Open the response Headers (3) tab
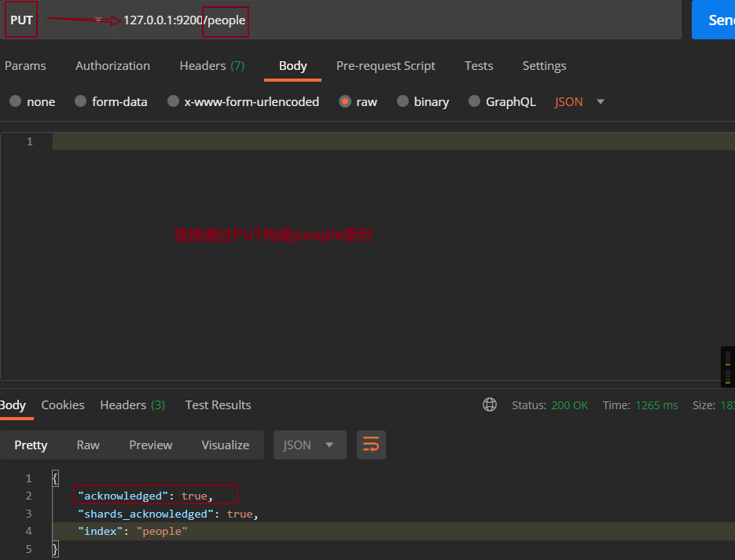This screenshot has height=560, width=735. coord(132,405)
